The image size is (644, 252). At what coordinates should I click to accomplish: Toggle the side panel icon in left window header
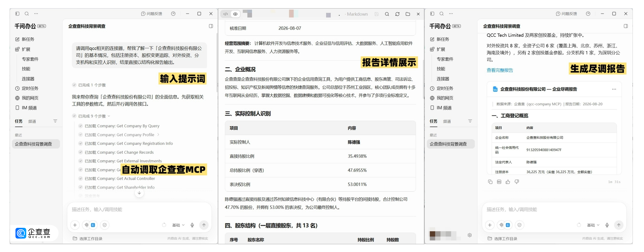[x=211, y=26]
